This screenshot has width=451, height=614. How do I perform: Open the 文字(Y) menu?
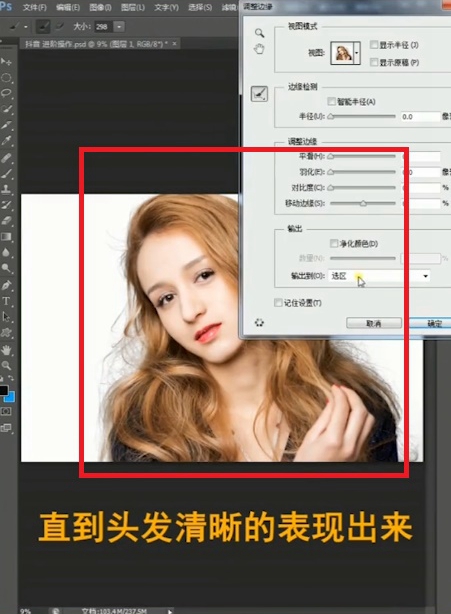coord(166,7)
